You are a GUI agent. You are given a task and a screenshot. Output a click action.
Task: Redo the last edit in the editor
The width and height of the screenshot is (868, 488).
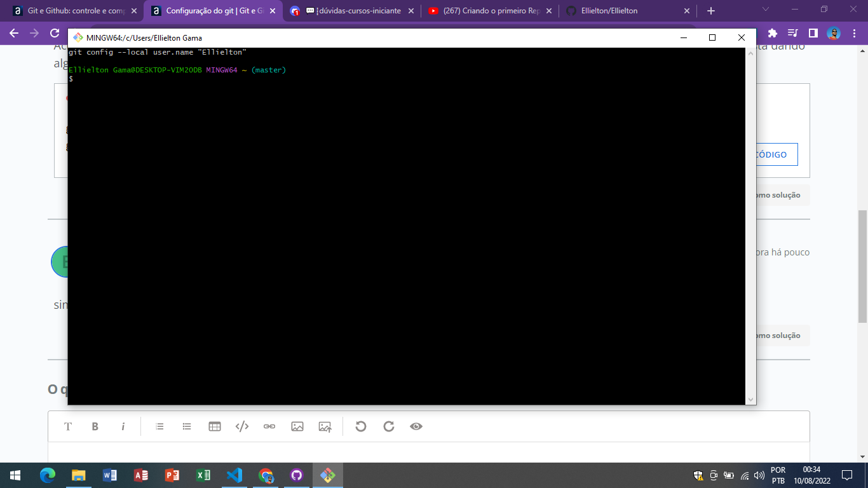[x=389, y=426]
